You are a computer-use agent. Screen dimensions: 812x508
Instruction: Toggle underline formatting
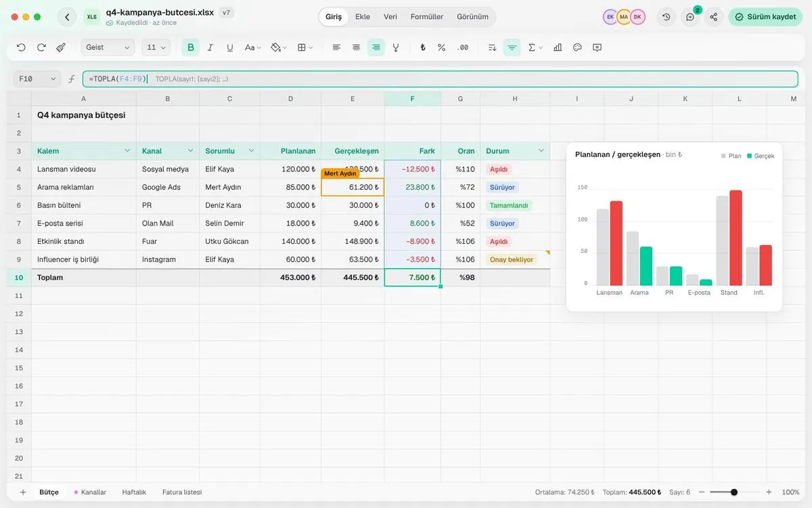(x=230, y=47)
